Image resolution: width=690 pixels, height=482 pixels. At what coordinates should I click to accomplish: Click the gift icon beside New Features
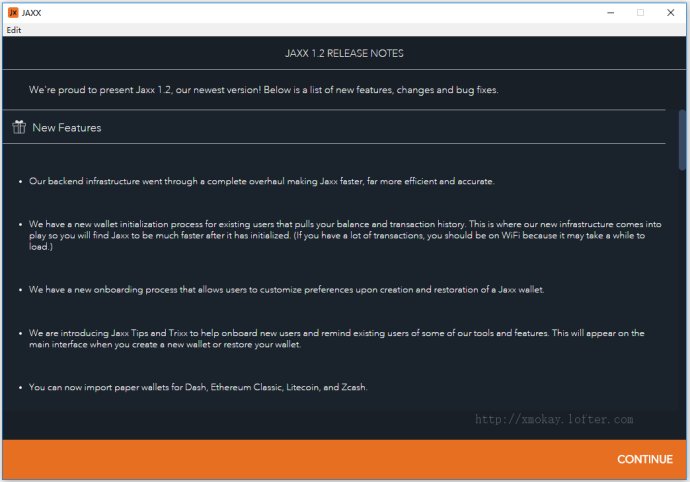19,127
